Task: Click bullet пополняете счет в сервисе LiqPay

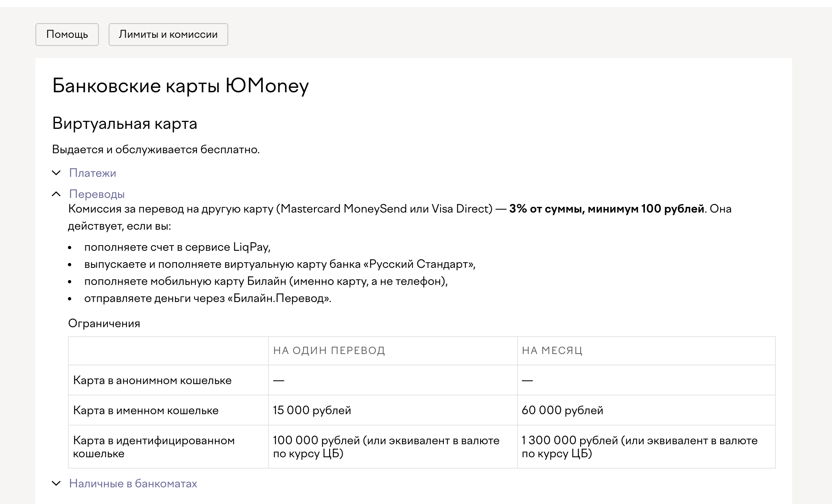Action: pos(177,247)
